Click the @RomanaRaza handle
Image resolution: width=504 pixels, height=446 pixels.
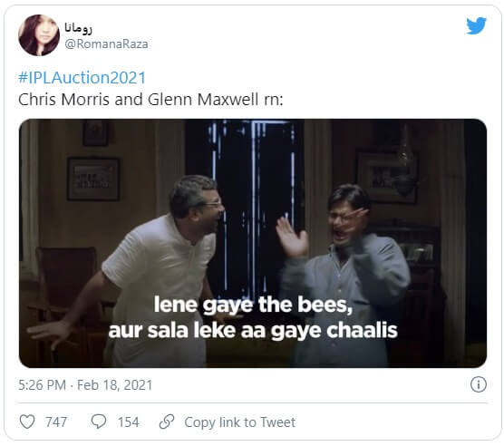106,44
